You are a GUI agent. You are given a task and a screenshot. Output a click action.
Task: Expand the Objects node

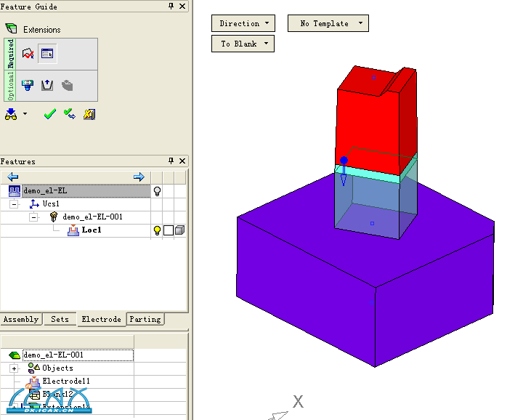(14, 368)
